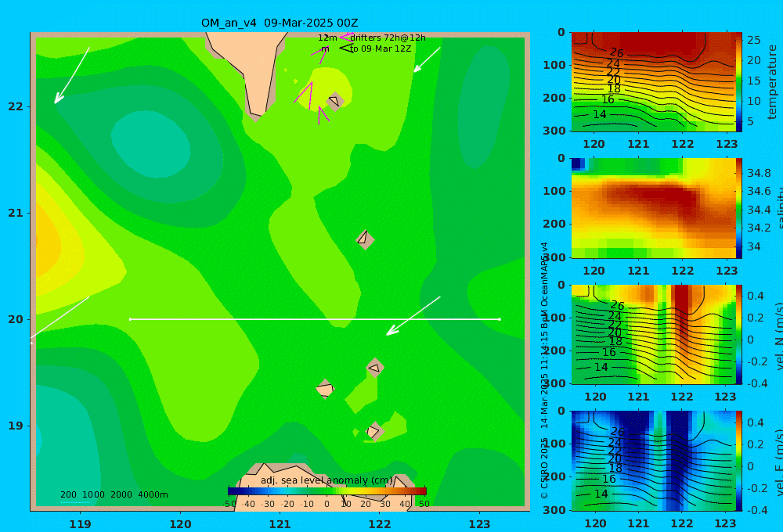Image resolution: width=783 pixels, height=532 pixels.
Task: Click the 'vel. E (m/s)' axis label
Action: tap(778, 462)
